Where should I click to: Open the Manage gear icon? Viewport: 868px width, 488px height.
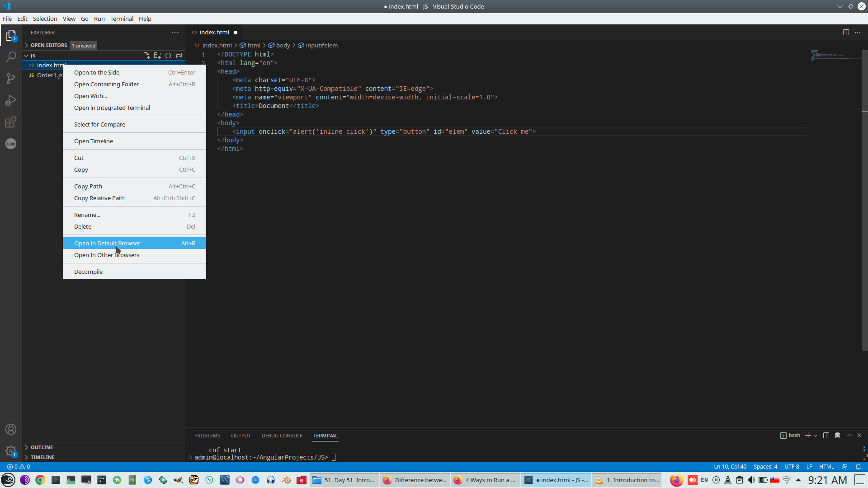[11, 451]
